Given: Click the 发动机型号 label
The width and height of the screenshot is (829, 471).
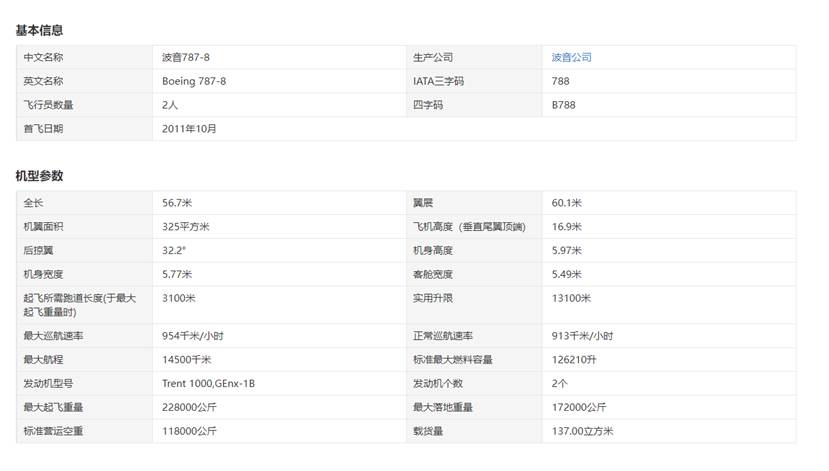Looking at the screenshot, I should (48, 383).
